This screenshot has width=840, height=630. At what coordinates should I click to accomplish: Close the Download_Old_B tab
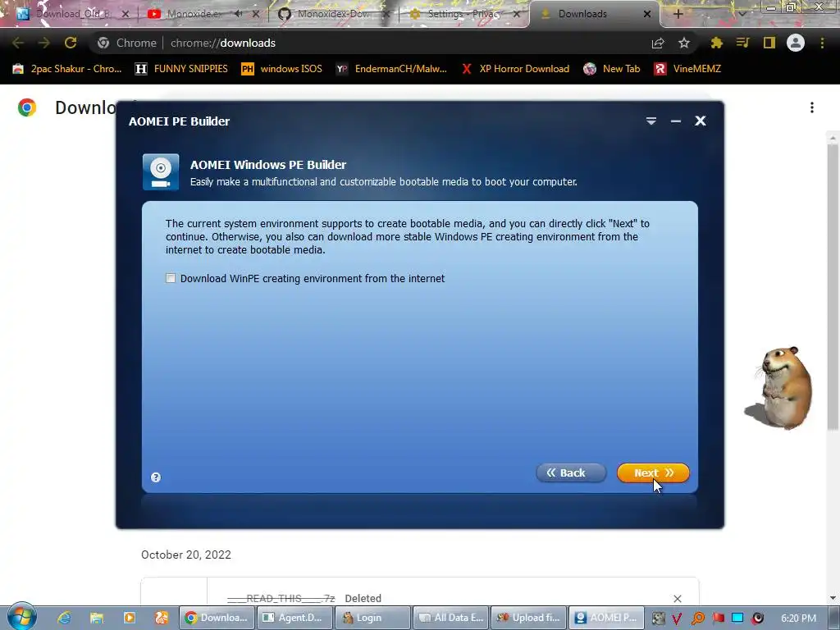[x=125, y=14]
